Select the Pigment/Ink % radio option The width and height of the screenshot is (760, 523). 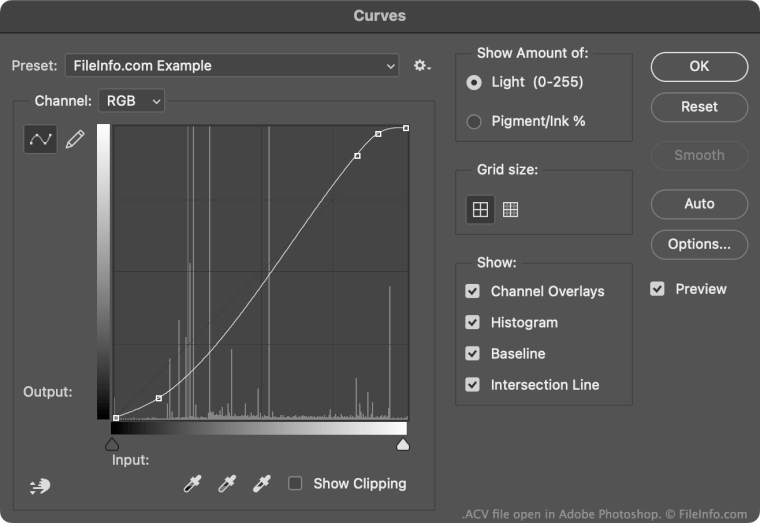[474, 121]
